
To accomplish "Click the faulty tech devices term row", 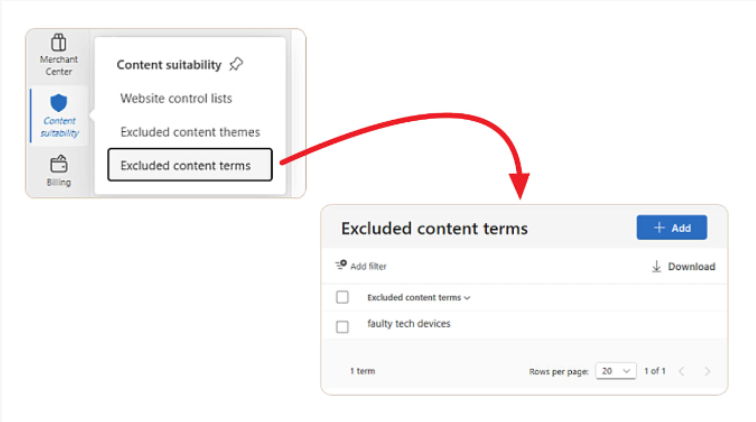I will click(525, 325).
